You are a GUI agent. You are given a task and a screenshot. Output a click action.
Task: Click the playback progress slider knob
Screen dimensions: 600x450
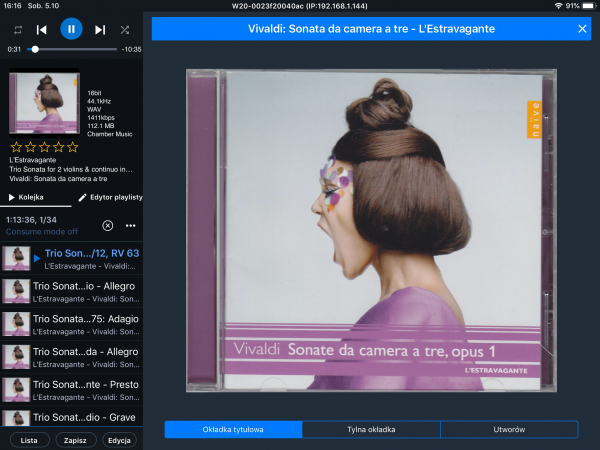click(x=35, y=49)
